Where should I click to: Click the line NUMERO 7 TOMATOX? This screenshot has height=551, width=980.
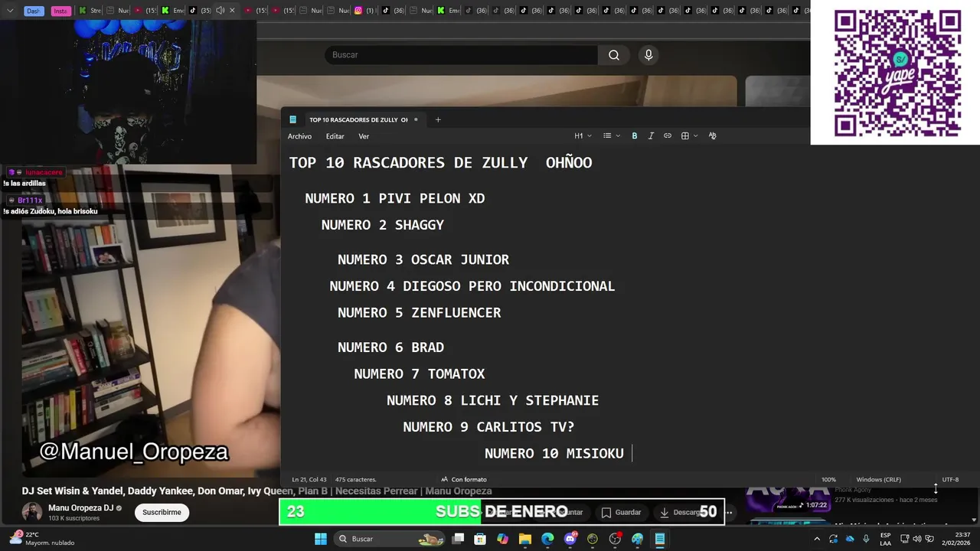[420, 374]
